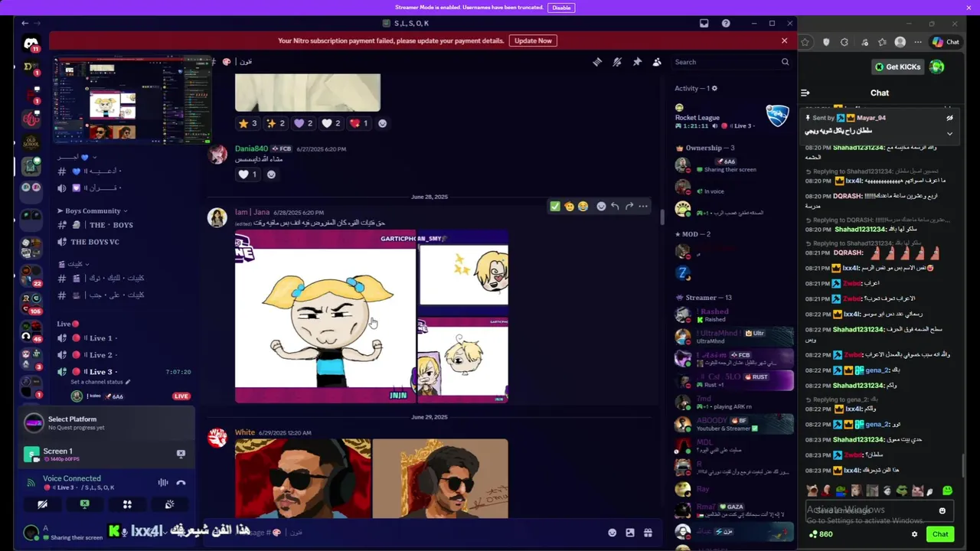Toggle the red heart reaction showing 1
The width and height of the screenshot is (980, 551).
(359, 123)
